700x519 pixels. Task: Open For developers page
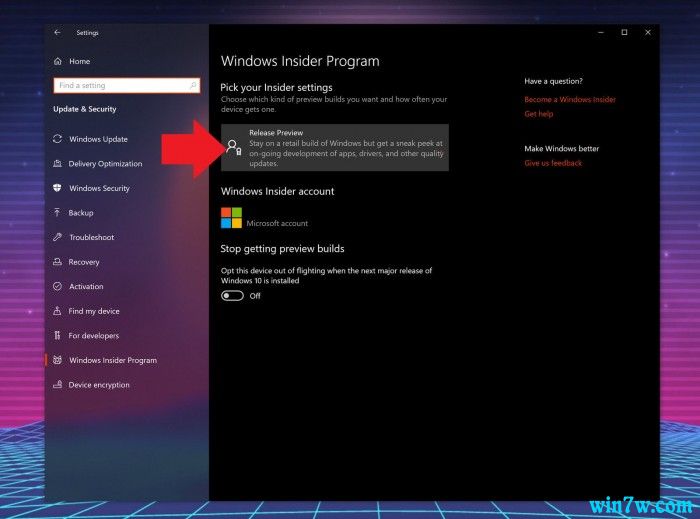click(x=94, y=336)
